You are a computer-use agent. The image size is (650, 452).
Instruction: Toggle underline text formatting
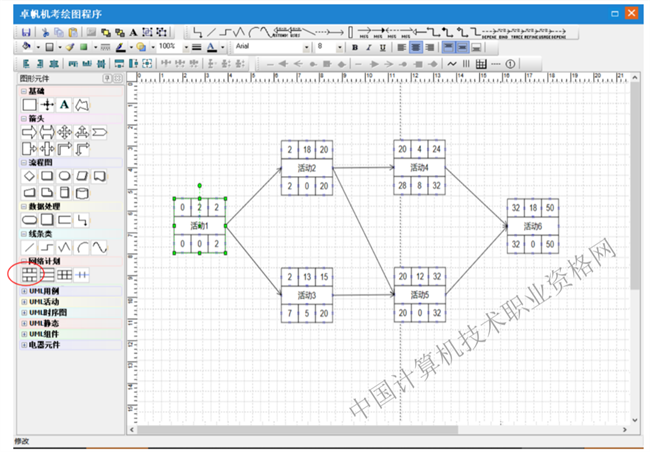[381, 47]
